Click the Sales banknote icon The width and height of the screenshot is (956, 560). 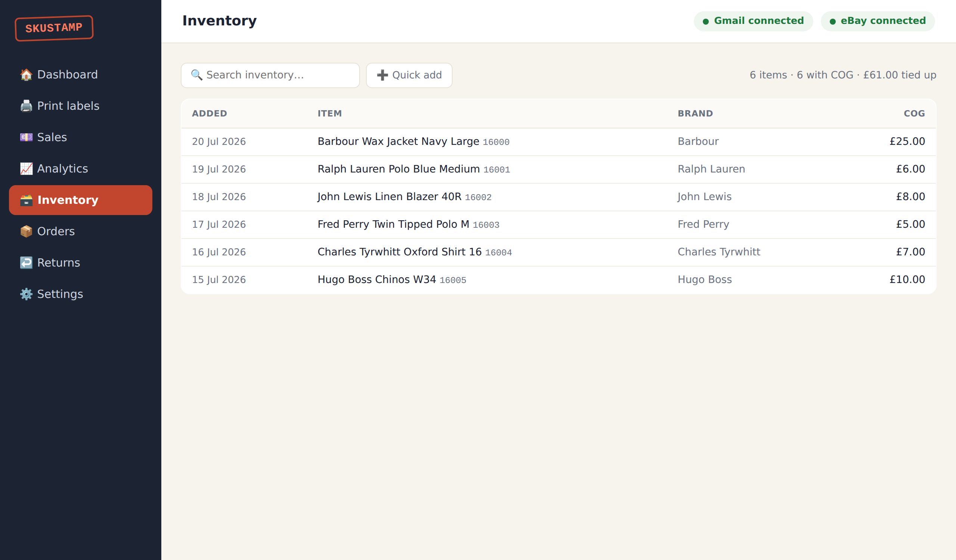pos(26,137)
